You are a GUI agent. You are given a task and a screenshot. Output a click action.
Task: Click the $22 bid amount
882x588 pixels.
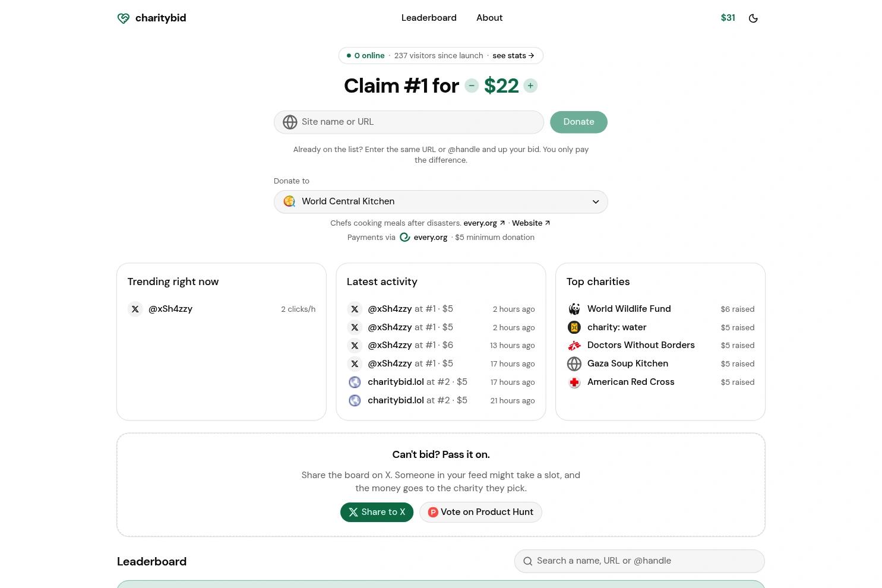(x=501, y=86)
